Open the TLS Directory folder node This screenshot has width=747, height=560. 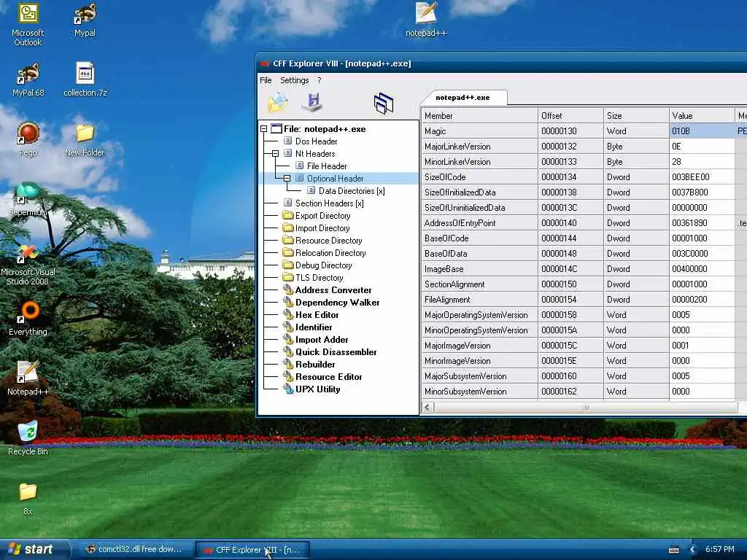(x=319, y=278)
